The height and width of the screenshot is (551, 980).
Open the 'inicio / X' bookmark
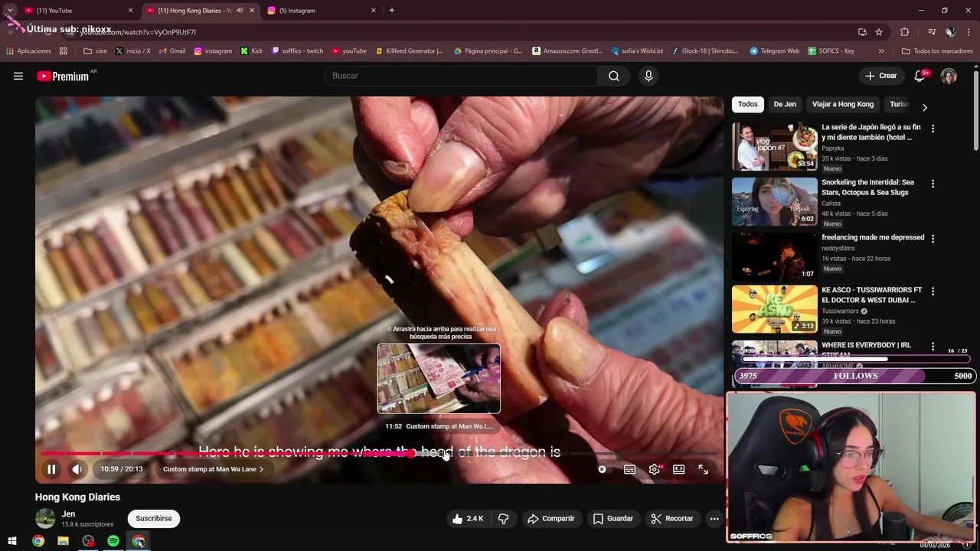(132, 51)
